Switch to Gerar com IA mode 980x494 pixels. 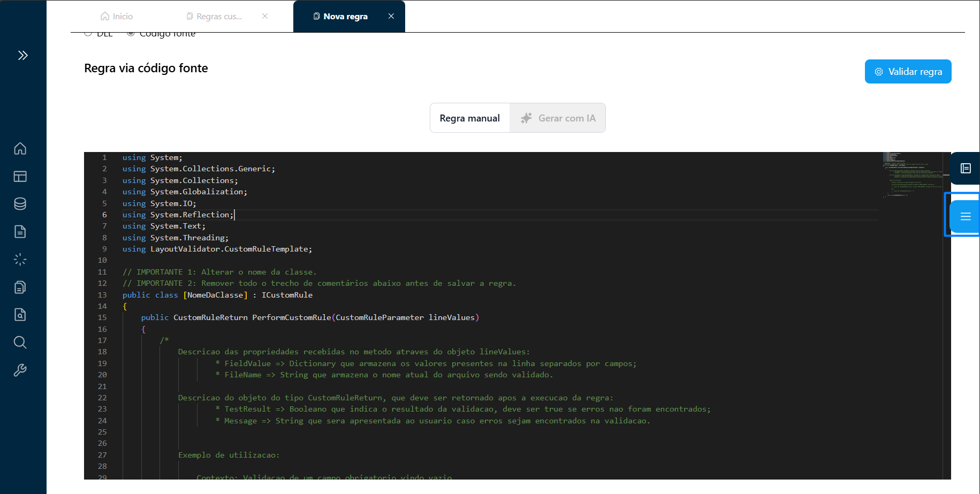[x=558, y=118]
